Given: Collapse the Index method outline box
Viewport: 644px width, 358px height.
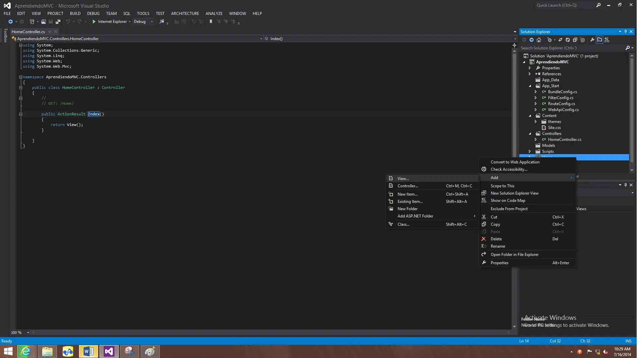Looking at the screenshot, I should pos(21,114).
